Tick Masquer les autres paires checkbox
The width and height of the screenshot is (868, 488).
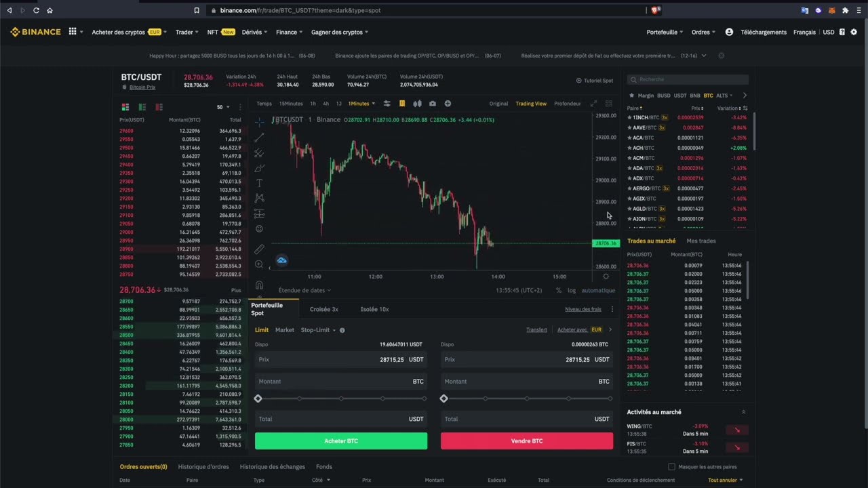(671, 467)
